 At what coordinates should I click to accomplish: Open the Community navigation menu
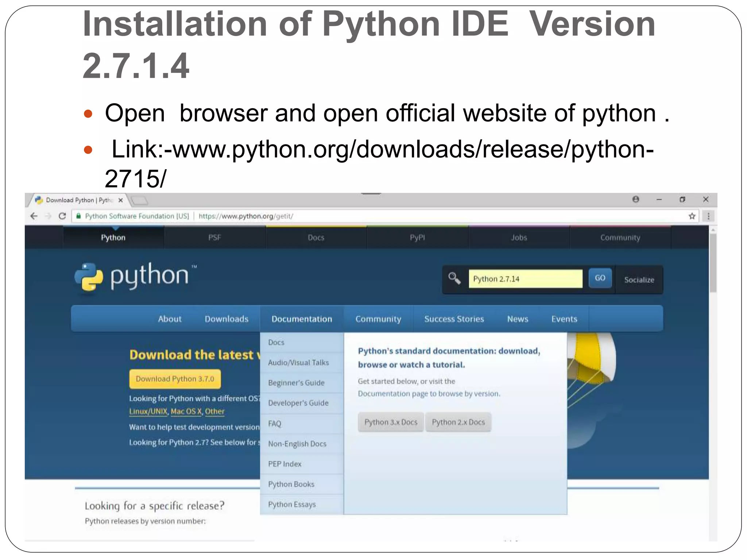tap(378, 319)
